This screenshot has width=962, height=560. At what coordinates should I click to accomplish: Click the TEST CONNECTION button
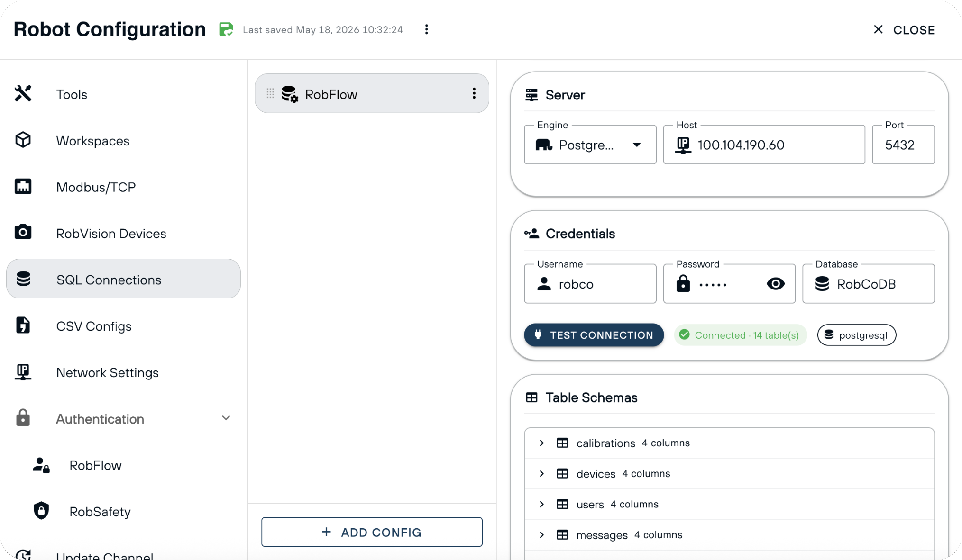coord(594,335)
